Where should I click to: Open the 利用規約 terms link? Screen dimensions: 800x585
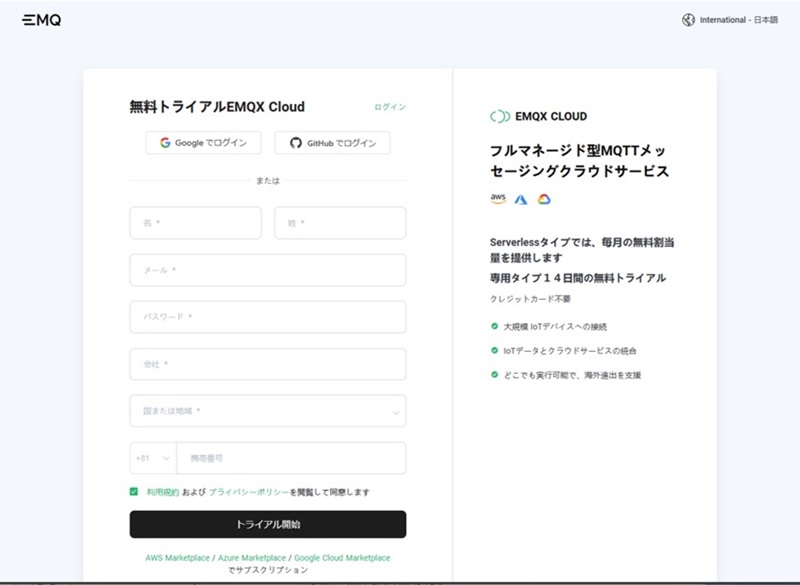[163, 492]
